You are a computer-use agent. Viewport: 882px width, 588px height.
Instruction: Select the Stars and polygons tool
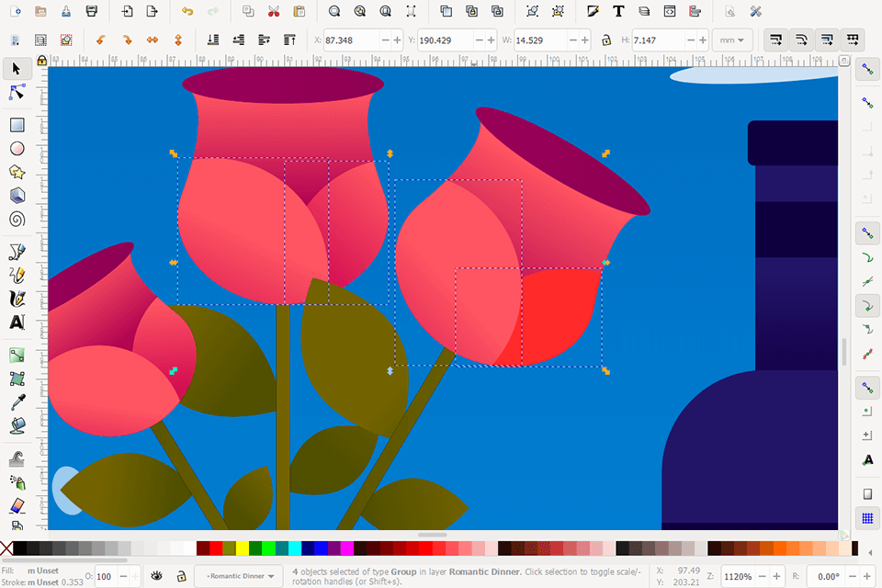(17, 172)
